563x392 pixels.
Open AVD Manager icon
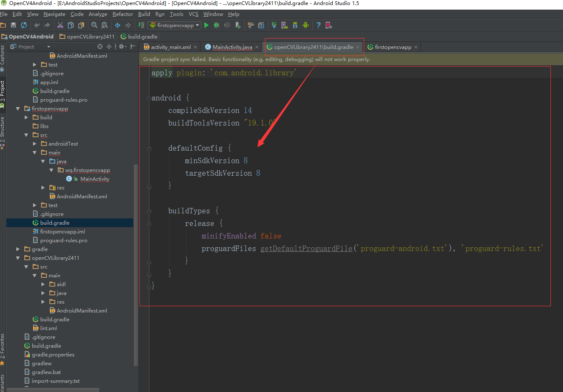285,25
